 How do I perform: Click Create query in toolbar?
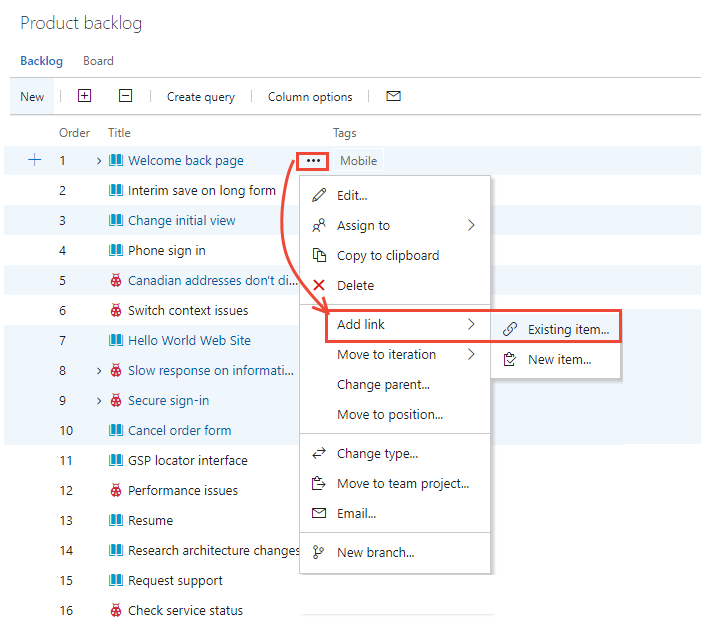(201, 97)
